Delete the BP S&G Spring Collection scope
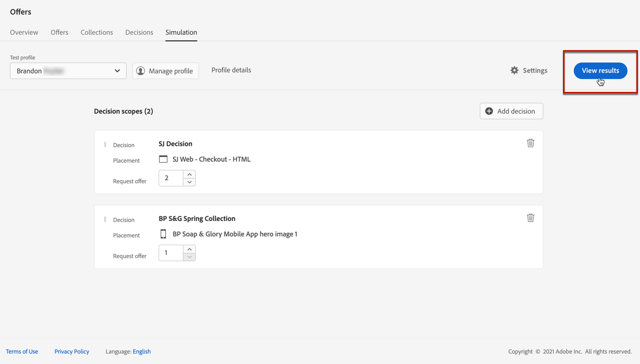This screenshot has width=640, height=364. click(x=530, y=218)
